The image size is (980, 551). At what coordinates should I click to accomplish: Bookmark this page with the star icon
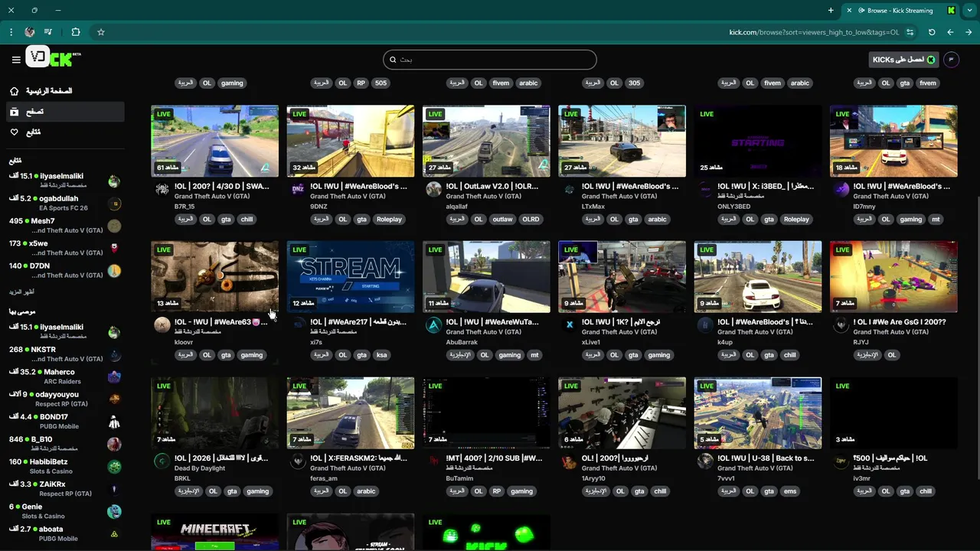pyautogui.click(x=100, y=32)
